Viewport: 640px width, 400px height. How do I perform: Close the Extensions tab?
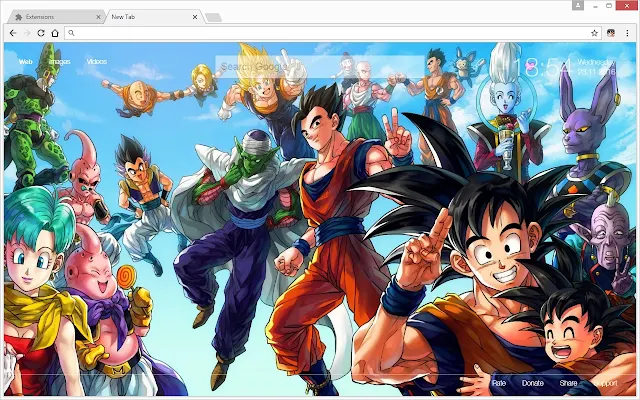tap(98, 17)
